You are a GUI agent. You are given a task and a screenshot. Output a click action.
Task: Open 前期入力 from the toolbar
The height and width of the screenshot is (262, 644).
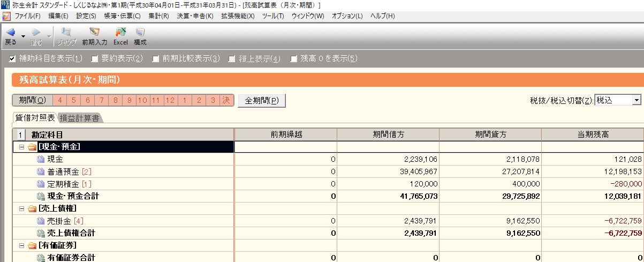click(x=95, y=33)
